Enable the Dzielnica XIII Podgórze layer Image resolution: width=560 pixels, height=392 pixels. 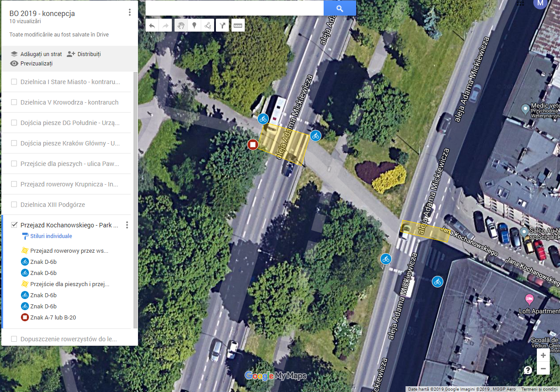[x=14, y=205]
